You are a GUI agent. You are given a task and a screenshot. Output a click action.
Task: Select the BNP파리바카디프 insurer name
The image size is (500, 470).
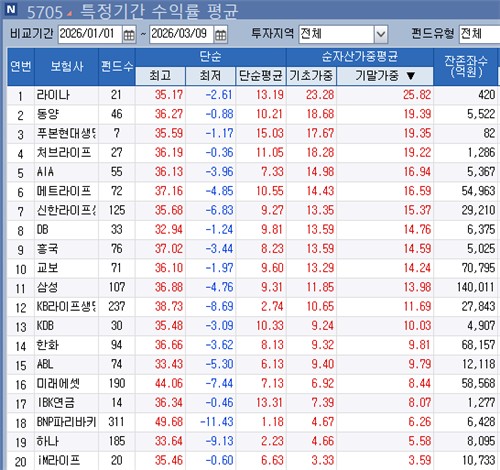coord(66,422)
